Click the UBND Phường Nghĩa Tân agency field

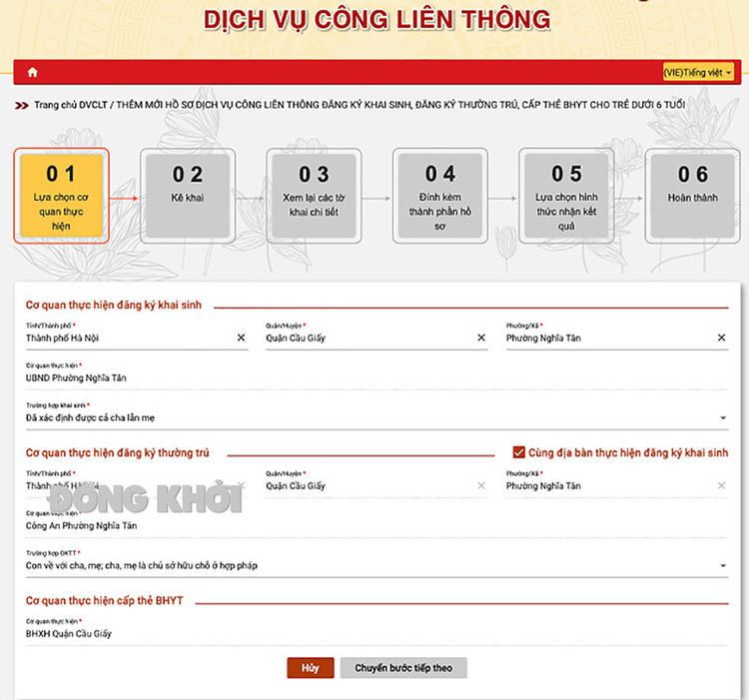click(x=376, y=377)
